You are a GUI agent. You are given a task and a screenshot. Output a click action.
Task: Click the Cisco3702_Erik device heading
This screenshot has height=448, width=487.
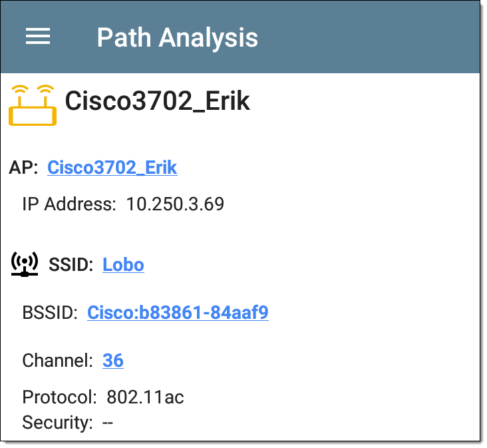[x=157, y=101]
